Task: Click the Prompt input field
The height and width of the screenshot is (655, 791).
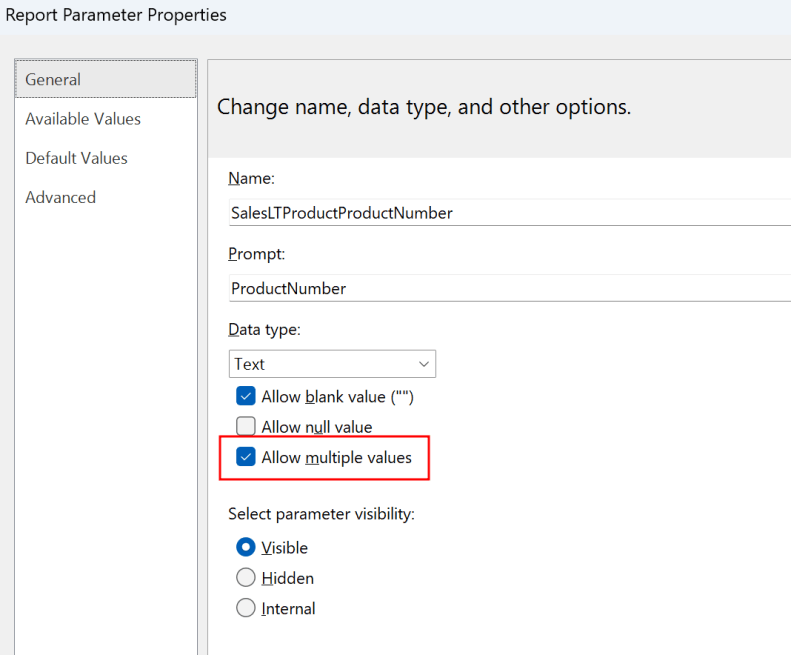Action: point(510,288)
